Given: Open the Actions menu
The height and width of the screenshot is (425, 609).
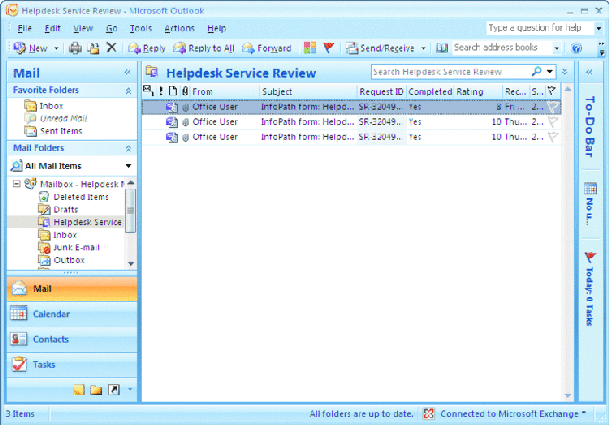Looking at the screenshot, I should 179,28.
